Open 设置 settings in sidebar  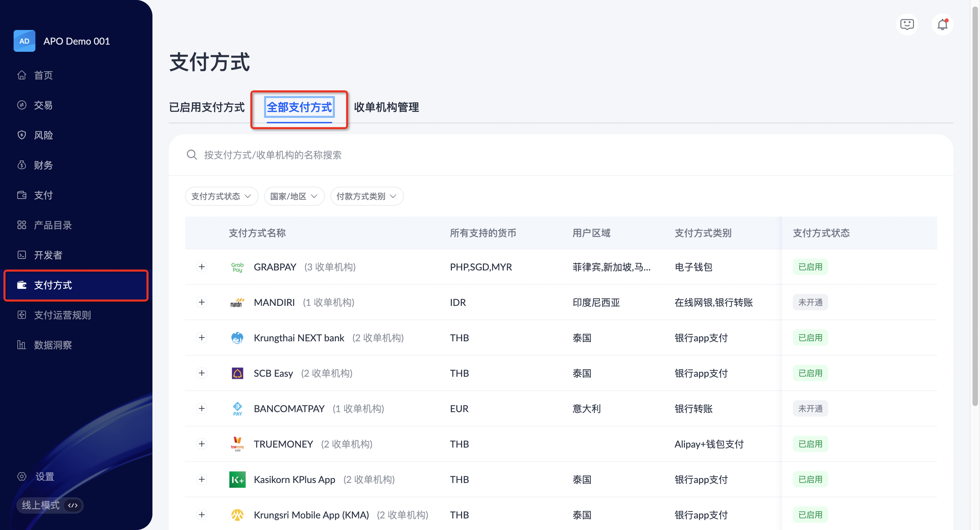point(45,476)
